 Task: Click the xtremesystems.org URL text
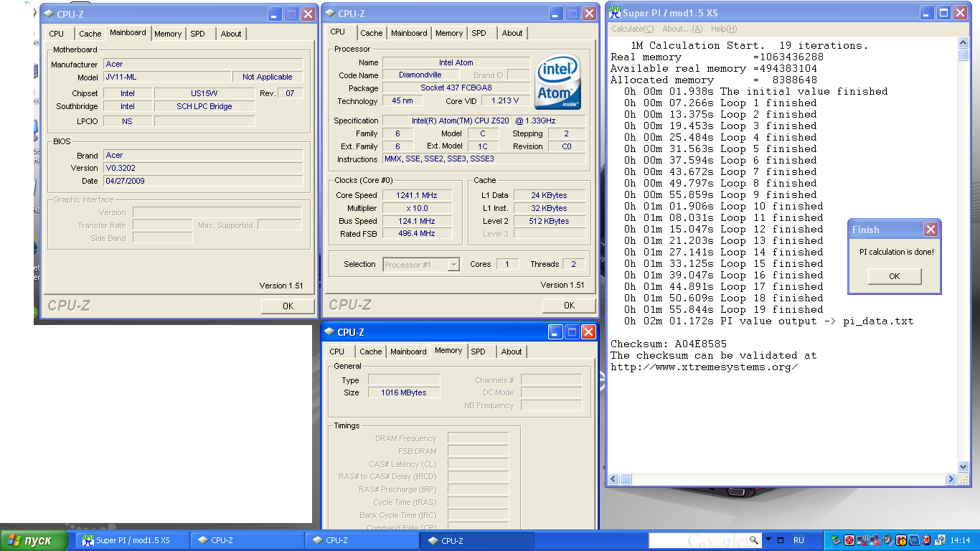pos(705,367)
